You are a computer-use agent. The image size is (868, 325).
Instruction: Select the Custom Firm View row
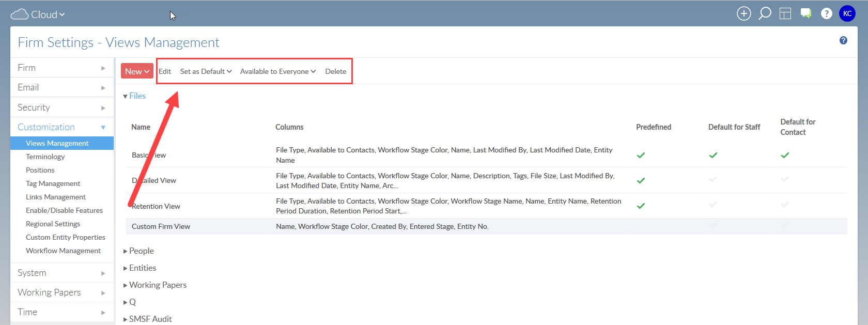click(x=487, y=226)
